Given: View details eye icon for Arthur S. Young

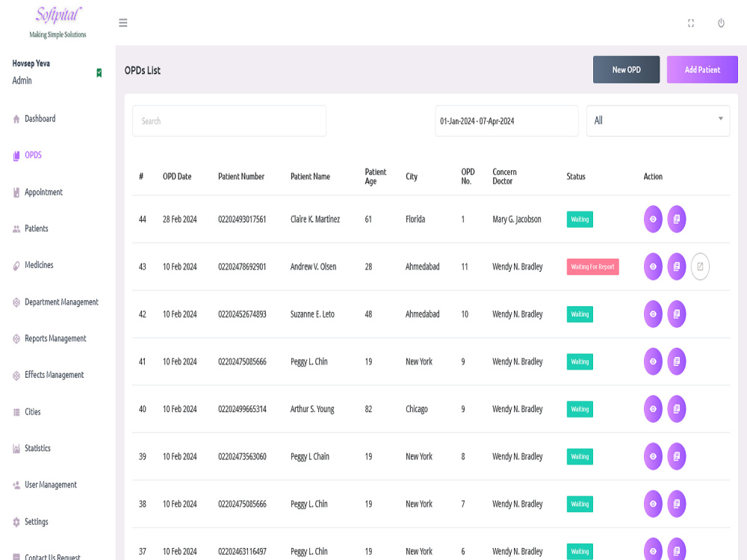Looking at the screenshot, I should click(x=653, y=409).
